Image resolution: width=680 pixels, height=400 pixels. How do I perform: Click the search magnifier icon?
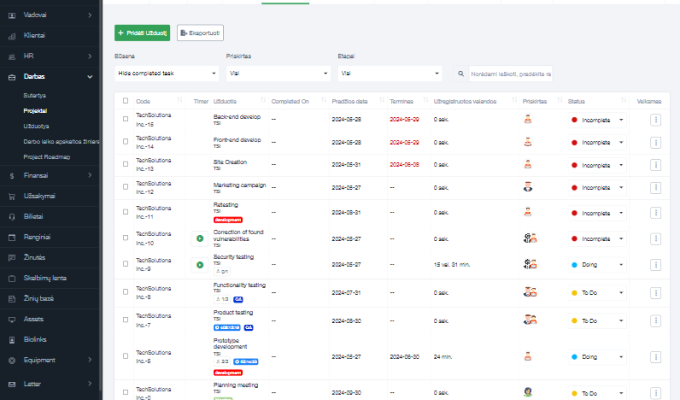point(460,73)
